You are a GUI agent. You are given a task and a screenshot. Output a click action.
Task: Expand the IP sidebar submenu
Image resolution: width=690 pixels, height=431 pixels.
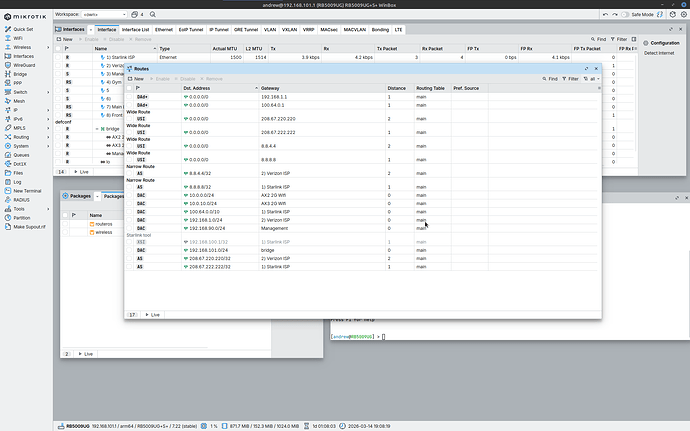(x=48, y=110)
